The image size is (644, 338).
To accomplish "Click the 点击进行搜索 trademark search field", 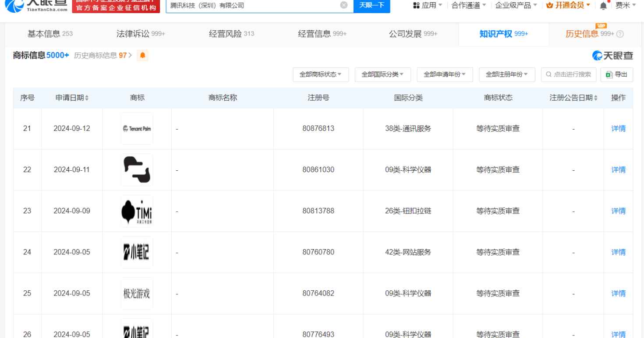I will [569, 74].
